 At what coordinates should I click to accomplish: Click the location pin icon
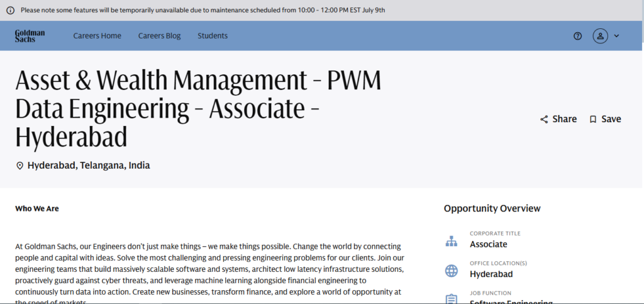coord(19,166)
